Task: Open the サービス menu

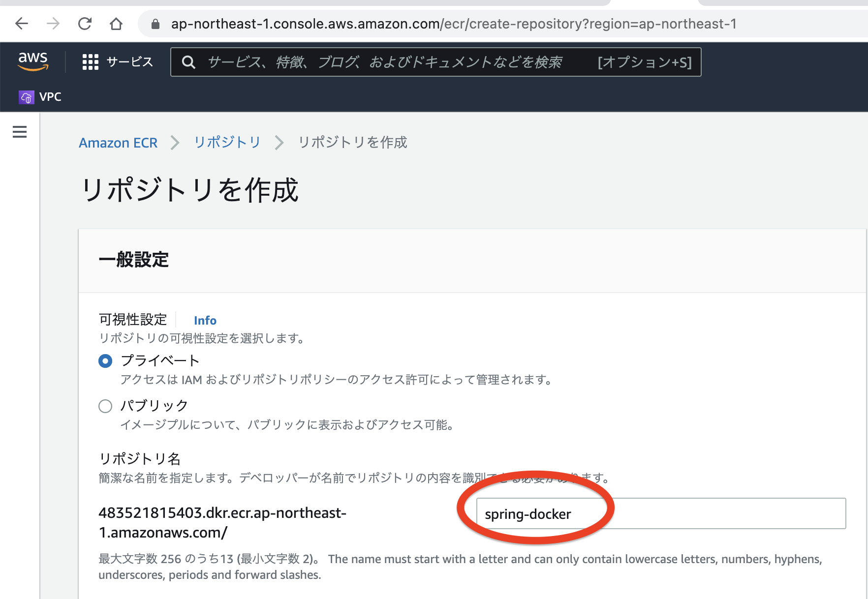Action: 129,62
